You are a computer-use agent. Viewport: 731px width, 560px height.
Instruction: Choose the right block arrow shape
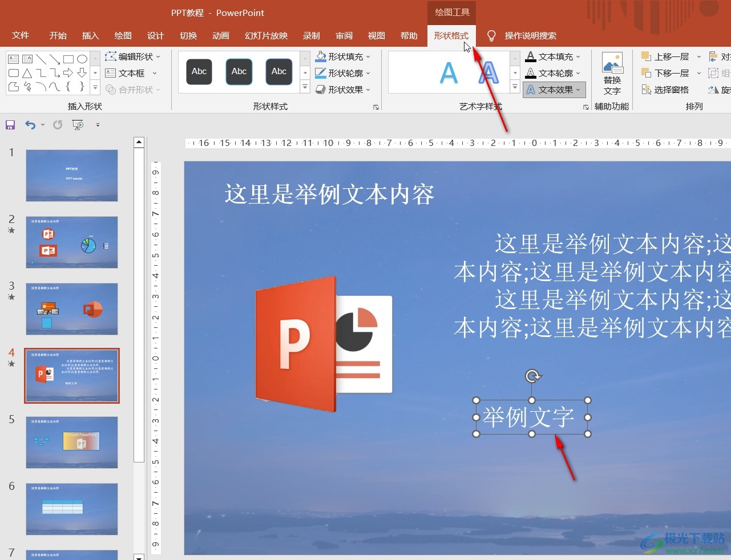pyautogui.click(x=68, y=73)
